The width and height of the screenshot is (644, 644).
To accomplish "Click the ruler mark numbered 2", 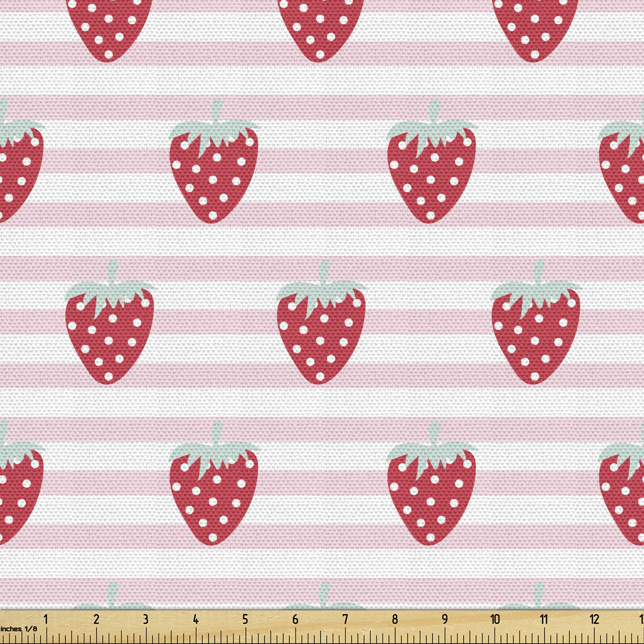I will [96, 619].
